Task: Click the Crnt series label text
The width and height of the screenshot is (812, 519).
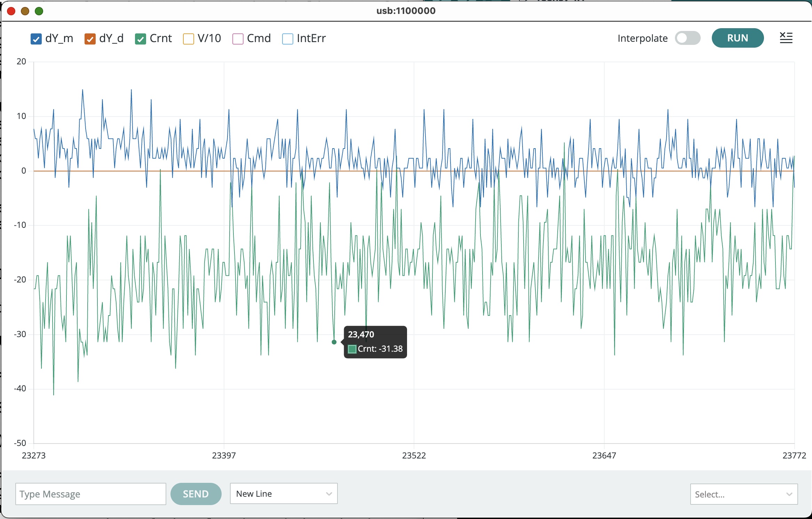Action: point(161,38)
